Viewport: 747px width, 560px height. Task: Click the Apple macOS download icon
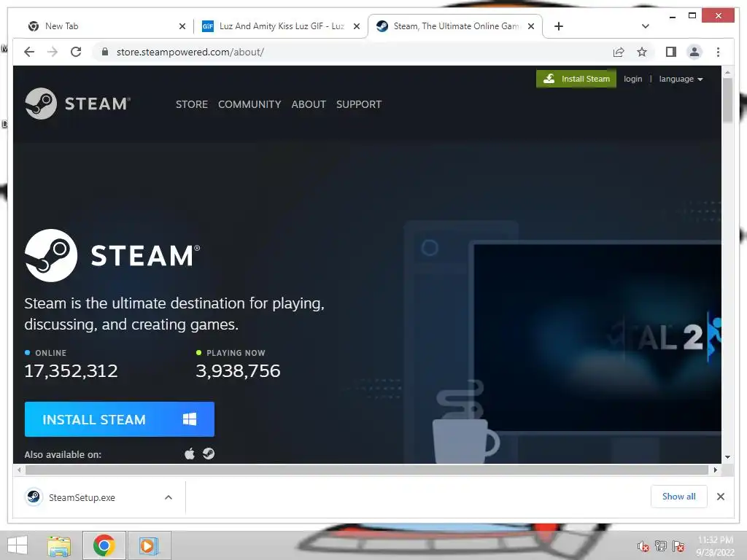(190, 454)
